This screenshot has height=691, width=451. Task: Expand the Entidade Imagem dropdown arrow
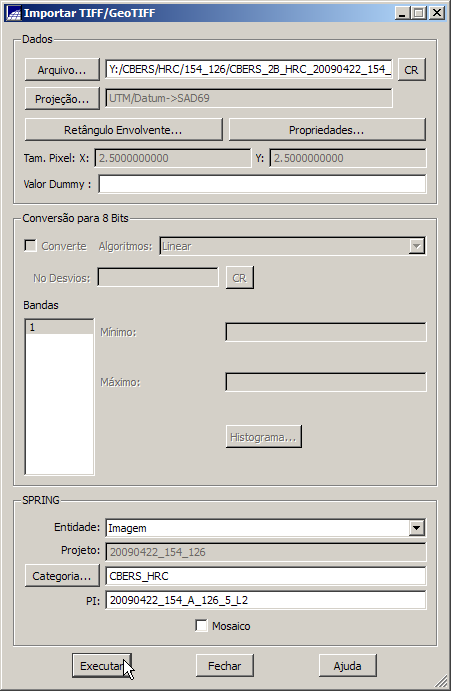pos(417,528)
